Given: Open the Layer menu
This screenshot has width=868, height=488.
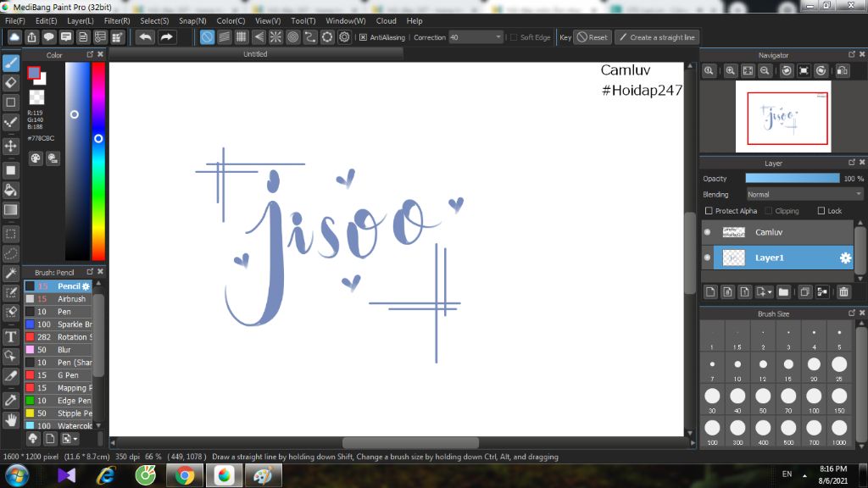Looking at the screenshot, I should (x=81, y=20).
